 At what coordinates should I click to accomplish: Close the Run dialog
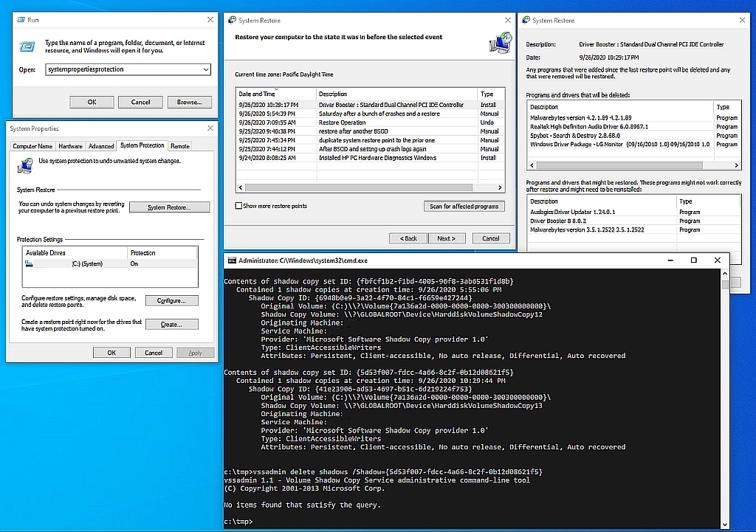coord(210,20)
